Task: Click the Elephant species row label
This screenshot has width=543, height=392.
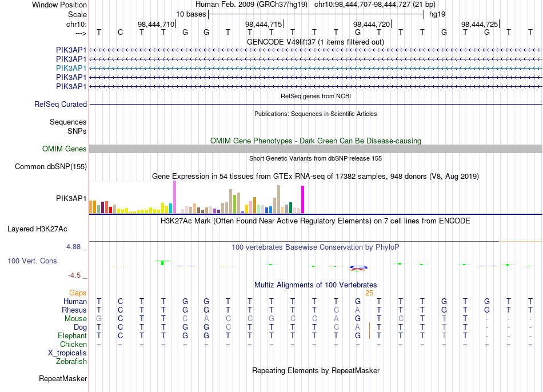Action: 73,335
